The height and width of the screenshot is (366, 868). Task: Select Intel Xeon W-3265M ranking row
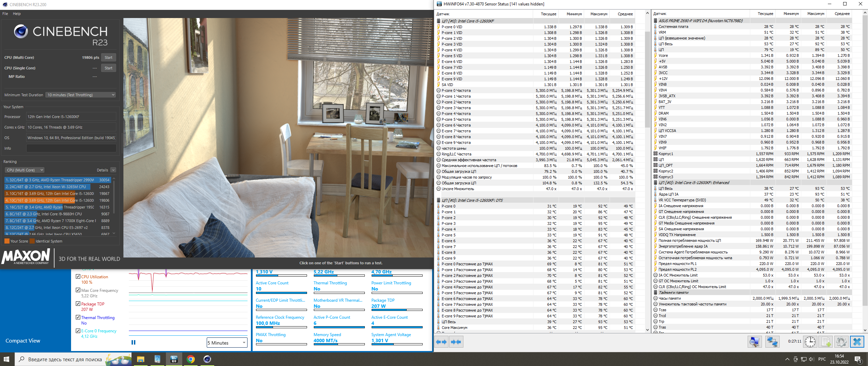[x=57, y=187]
